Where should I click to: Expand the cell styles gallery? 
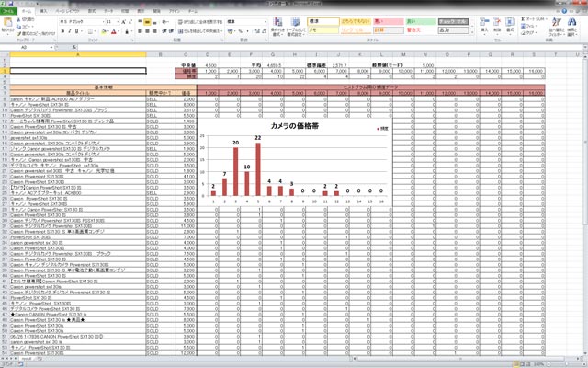coord(472,33)
